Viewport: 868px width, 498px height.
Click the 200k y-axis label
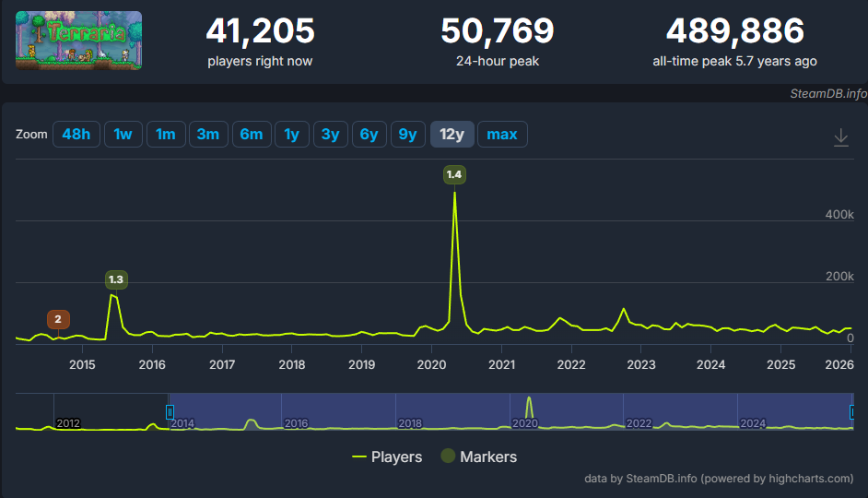839,276
